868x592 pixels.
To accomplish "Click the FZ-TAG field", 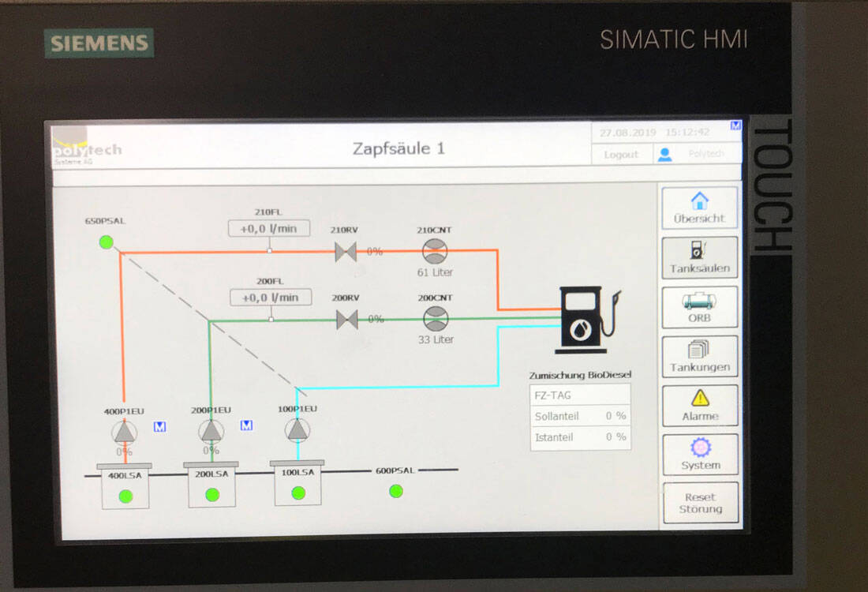I will 580,395.
